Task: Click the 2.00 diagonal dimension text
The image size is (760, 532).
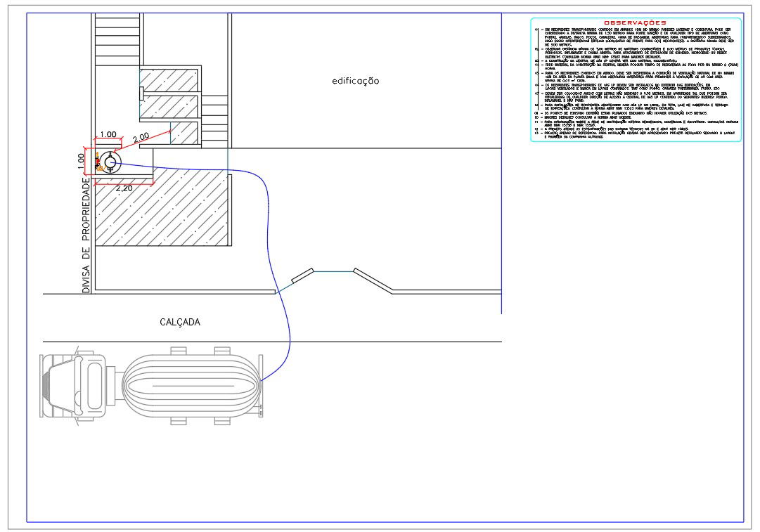Action: point(141,136)
